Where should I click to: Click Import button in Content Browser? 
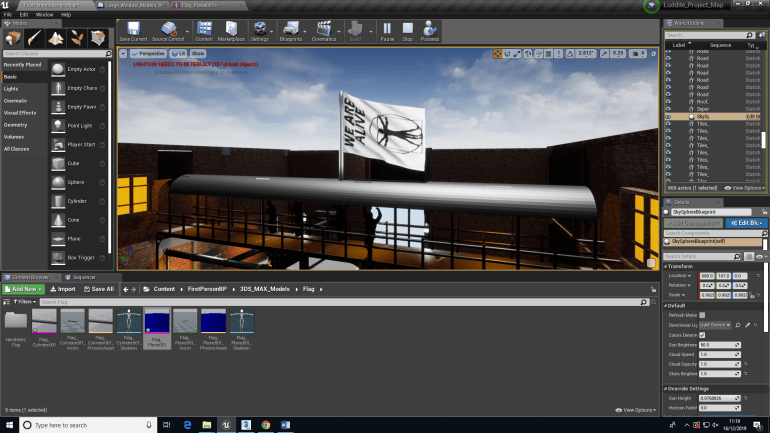click(63, 289)
